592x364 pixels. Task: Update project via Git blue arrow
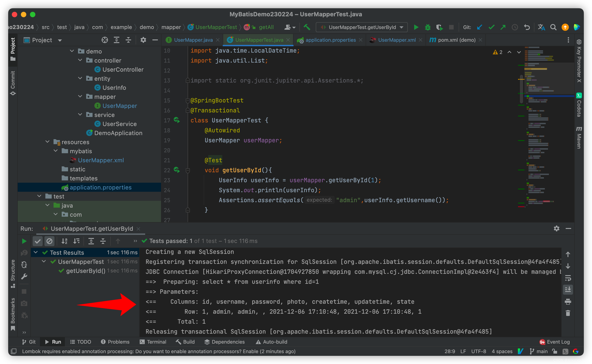[479, 27]
